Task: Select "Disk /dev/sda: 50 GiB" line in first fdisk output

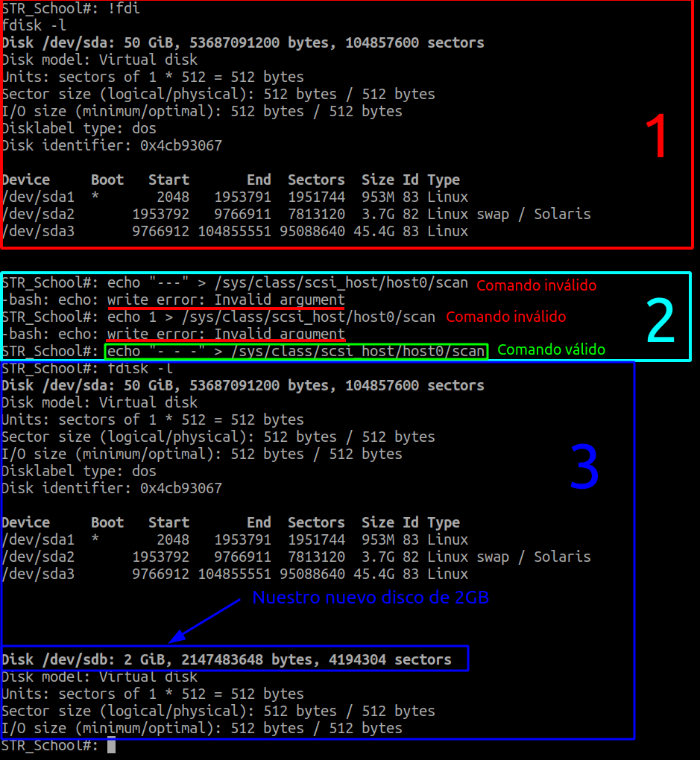Action: tap(243, 42)
